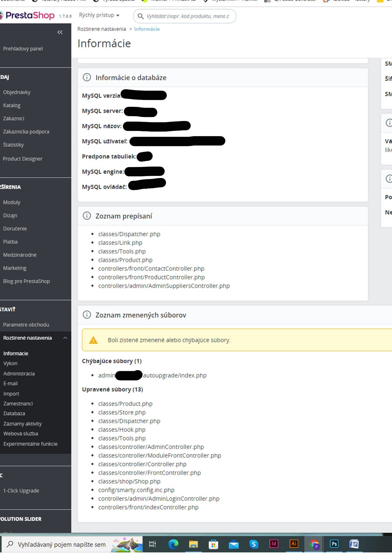This screenshot has height=555, width=392.
Task: Click the search magnifier icon
Action: pyautogui.click(x=140, y=16)
